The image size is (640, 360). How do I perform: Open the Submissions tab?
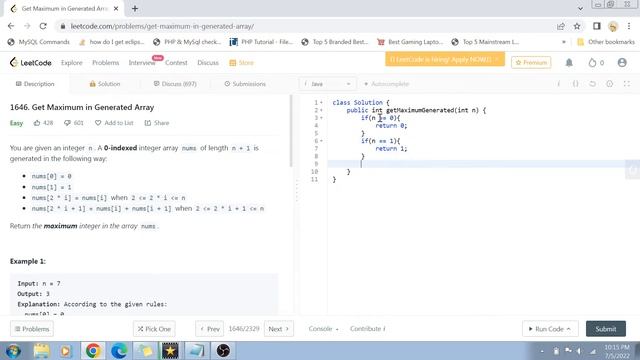coord(245,84)
